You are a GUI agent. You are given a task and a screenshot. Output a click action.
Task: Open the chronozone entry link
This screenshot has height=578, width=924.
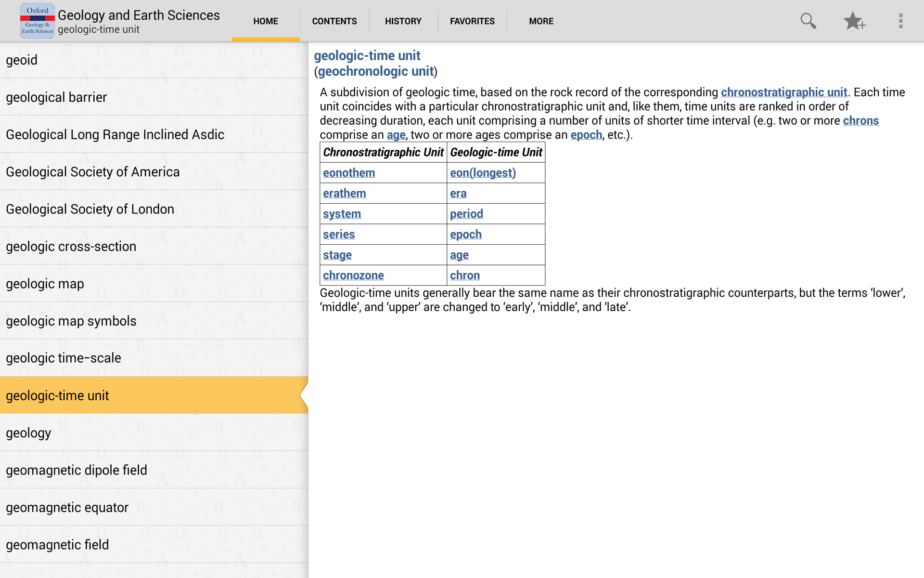pos(353,275)
